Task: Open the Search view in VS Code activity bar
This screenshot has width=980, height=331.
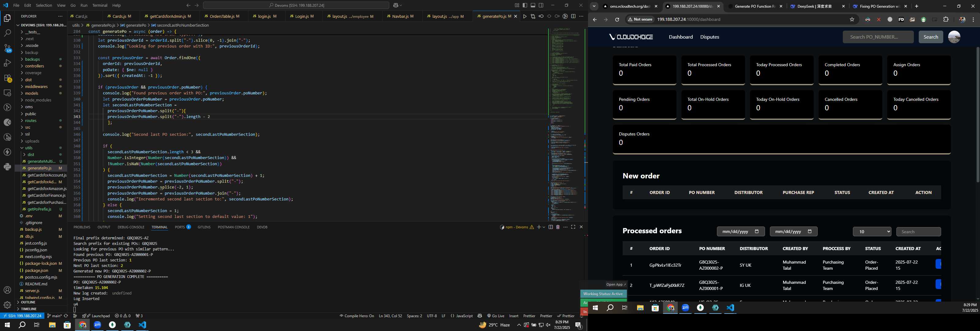Action: pos(7,33)
